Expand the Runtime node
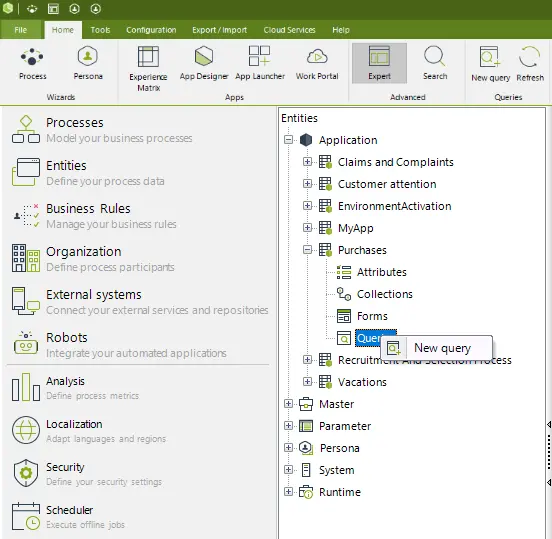Viewport: 552px width, 539px height. 288,492
